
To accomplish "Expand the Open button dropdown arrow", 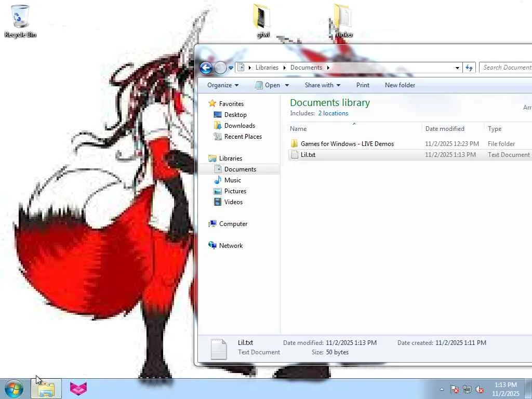I will click(x=287, y=85).
